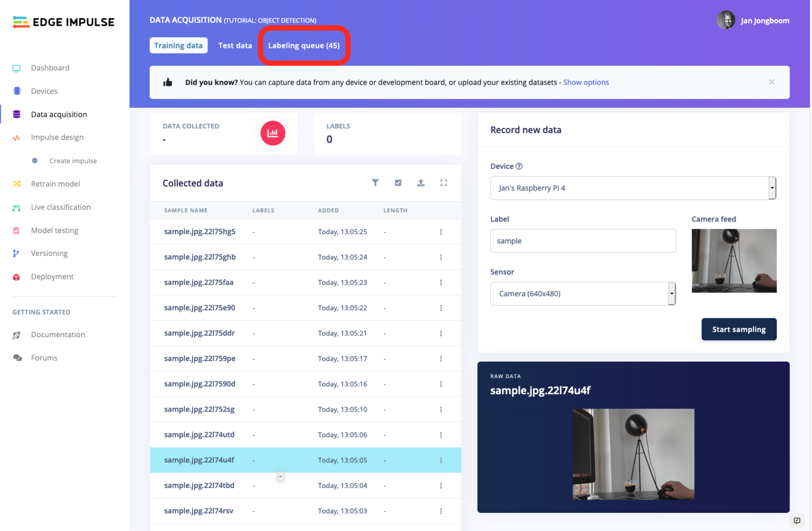Select sample.jpg.22l75ghb row in Collected data
Image resolution: width=812 pixels, height=531 pixels.
point(306,257)
